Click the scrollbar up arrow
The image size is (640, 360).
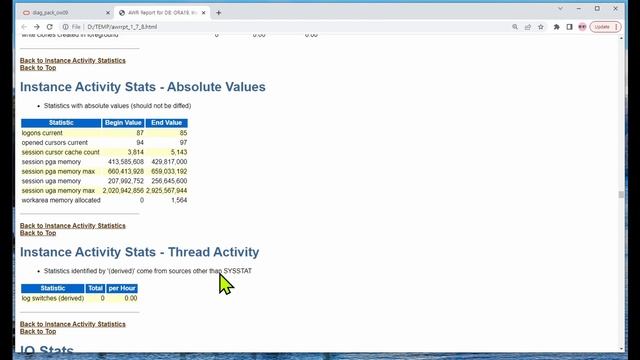tap(621, 38)
